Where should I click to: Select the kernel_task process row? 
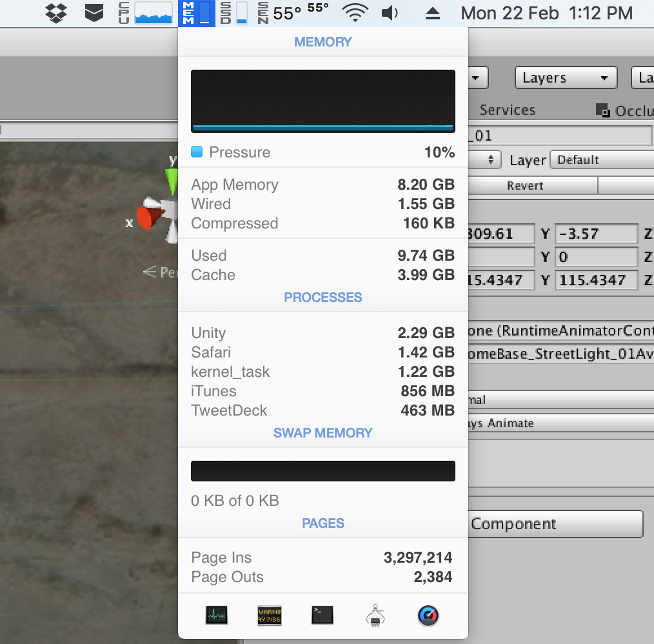coord(323,372)
